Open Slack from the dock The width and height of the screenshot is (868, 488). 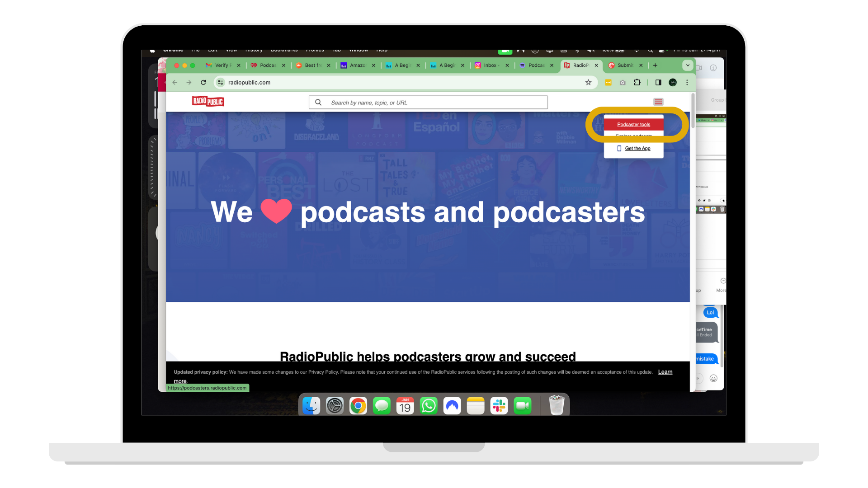(x=499, y=406)
